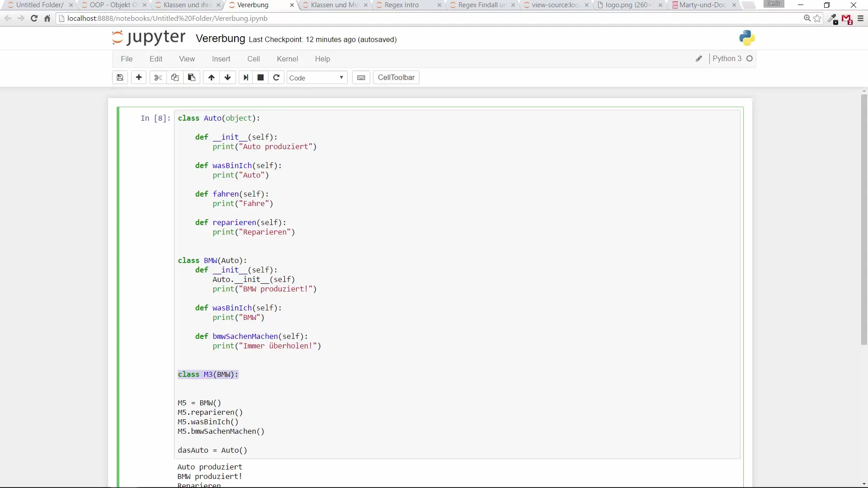The width and height of the screenshot is (868, 488).
Task: Open Chrome hamburger menu
Action: (860, 19)
